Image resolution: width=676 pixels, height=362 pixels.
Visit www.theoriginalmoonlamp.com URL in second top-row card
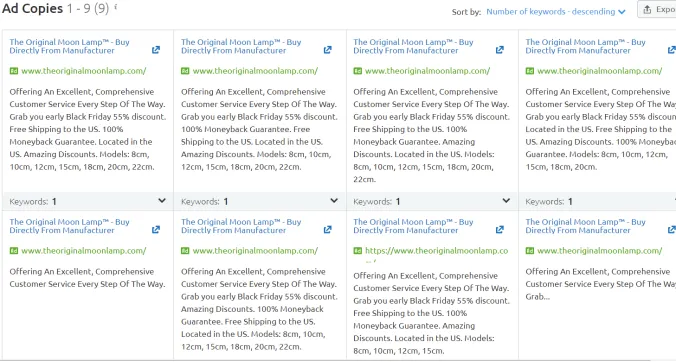tap(255, 71)
